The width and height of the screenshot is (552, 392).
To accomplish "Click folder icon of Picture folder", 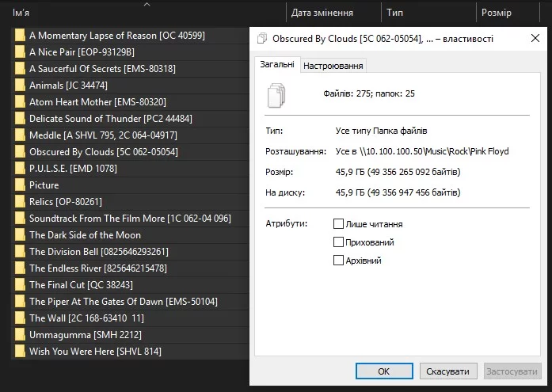I will click(x=20, y=185).
